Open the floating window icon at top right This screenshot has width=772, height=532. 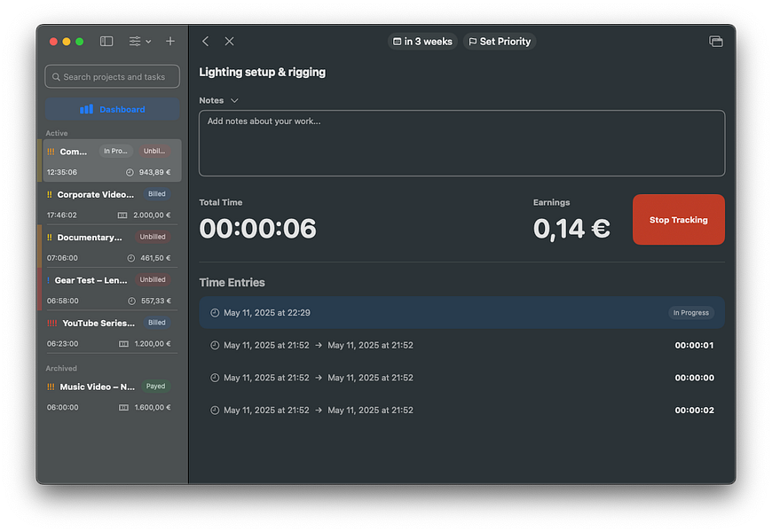pos(716,42)
